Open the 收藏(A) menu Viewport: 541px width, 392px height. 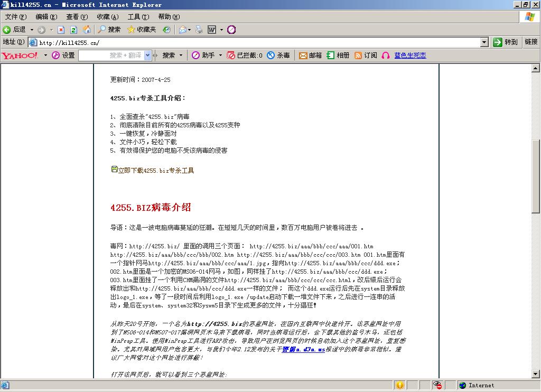[108, 17]
